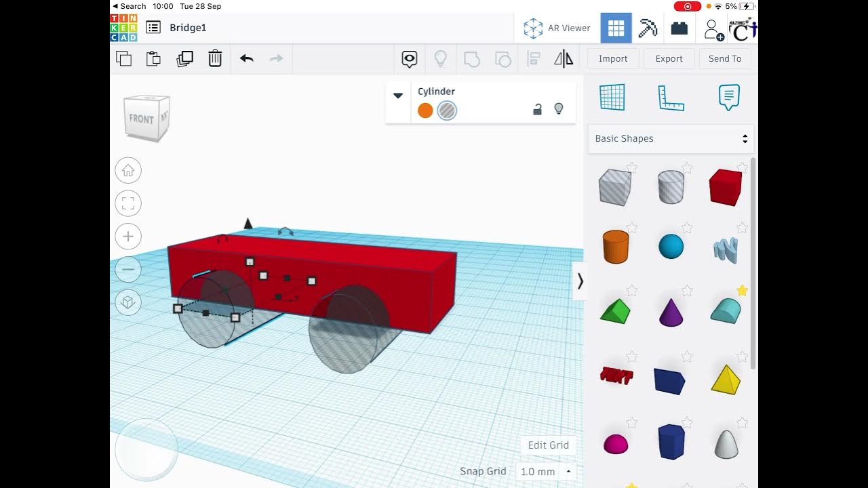The width and height of the screenshot is (868, 488).
Task: Click the Import button
Action: click(x=613, y=58)
